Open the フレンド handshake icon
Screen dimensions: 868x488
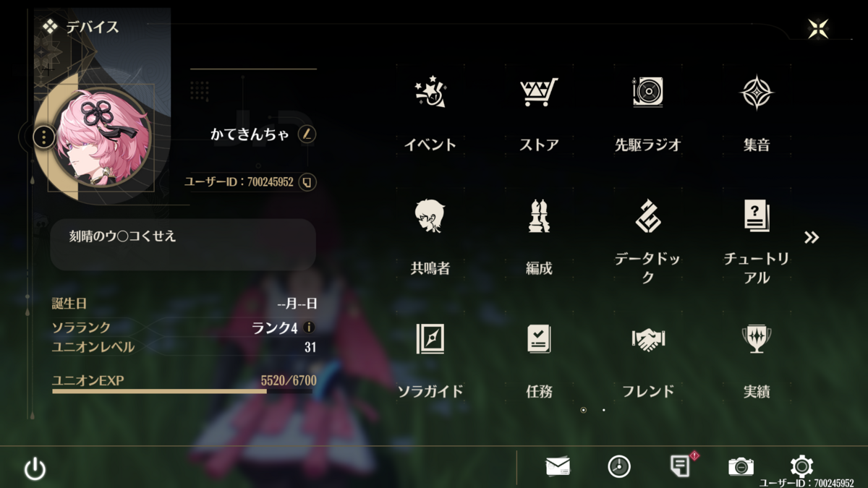pos(647,339)
